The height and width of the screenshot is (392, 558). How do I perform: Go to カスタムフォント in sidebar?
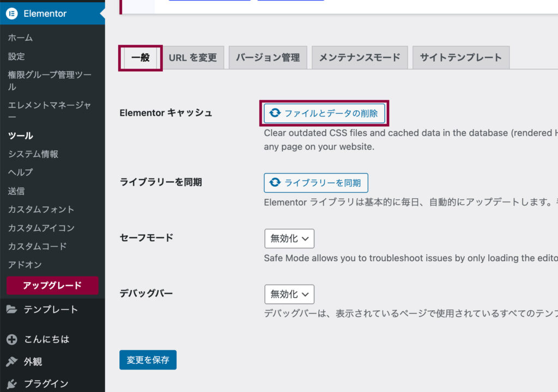point(41,209)
